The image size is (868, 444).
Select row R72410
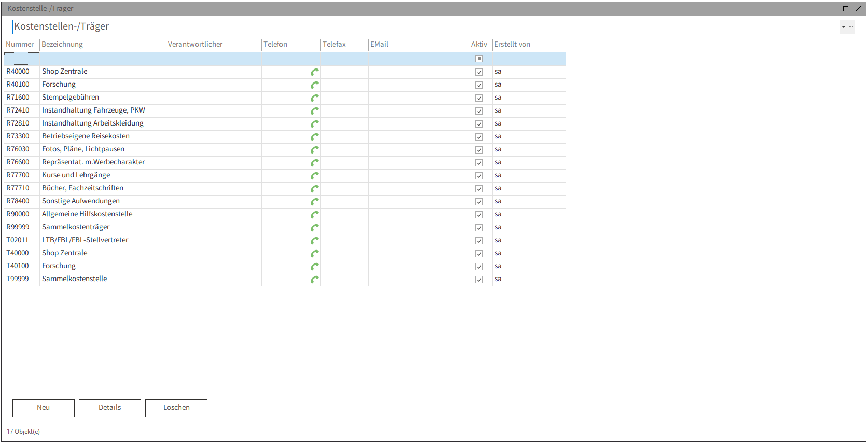[18, 110]
